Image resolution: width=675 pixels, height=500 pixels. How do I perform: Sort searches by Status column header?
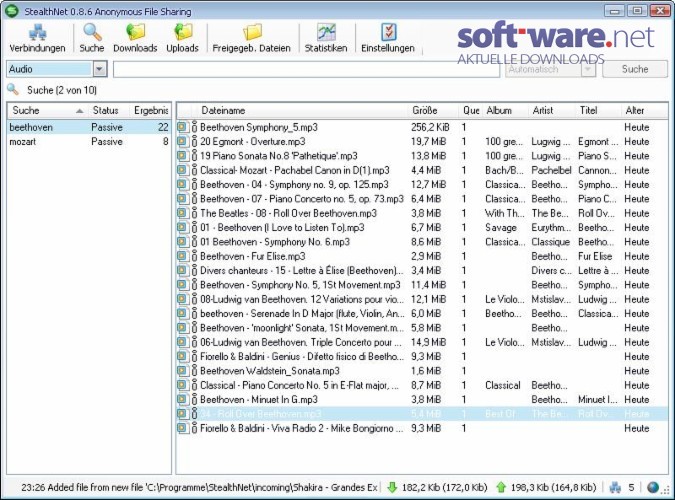pyautogui.click(x=108, y=111)
